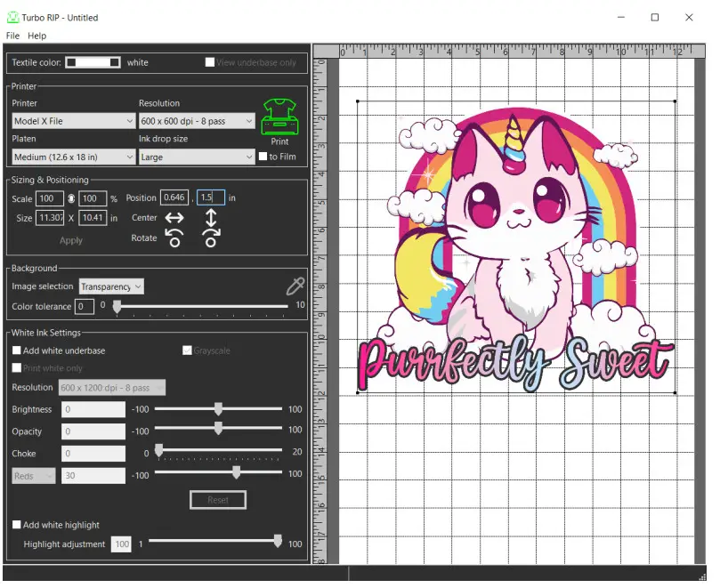Click the Reds value field showing 30
This screenshot has height=588, width=720.
click(93, 476)
